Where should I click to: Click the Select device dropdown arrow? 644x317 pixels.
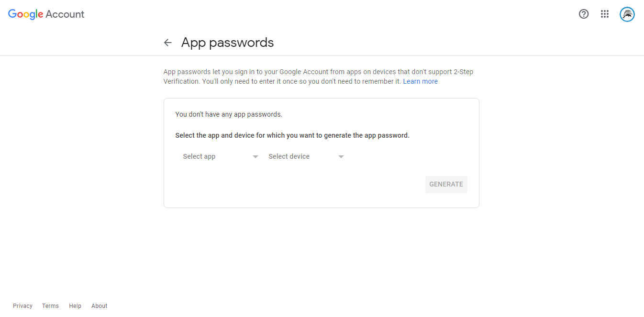341,157
